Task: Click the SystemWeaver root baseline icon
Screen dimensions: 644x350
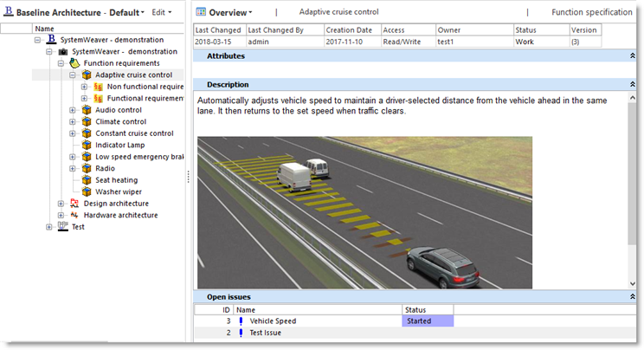Action: [51, 40]
